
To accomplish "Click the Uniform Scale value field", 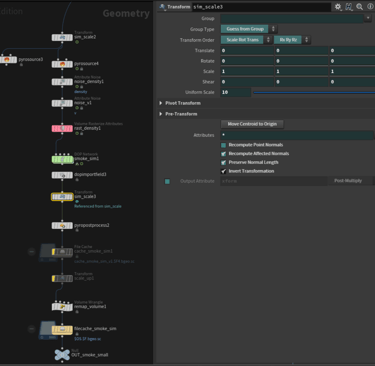I will pyautogui.click(x=236, y=92).
